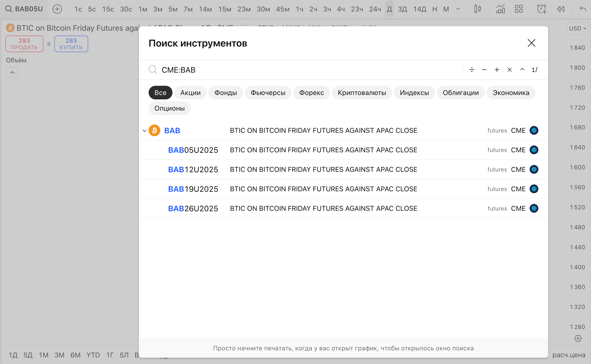
Task: Click the add symbol plus icon
Action: (57, 9)
